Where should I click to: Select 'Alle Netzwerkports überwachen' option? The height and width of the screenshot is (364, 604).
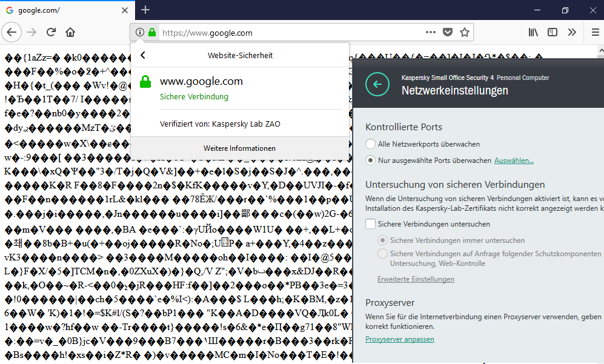[370, 144]
